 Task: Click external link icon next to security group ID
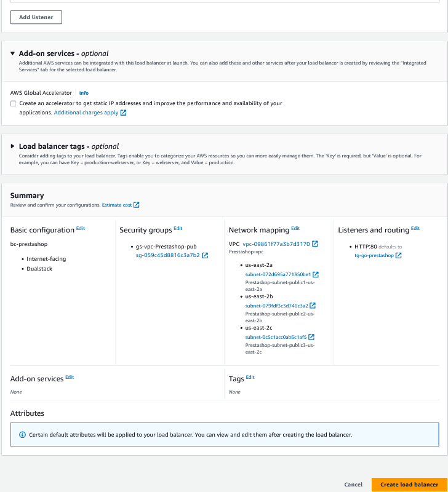pyautogui.click(x=205, y=255)
